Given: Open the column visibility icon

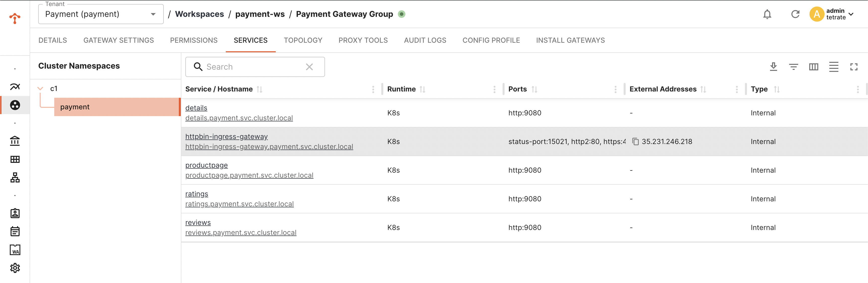Looking at the screenshot, I should tap(813, 67).
